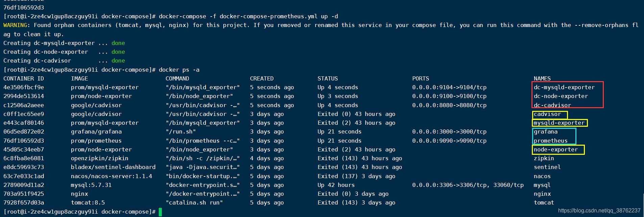Screen dimensions: 644x217
Task: Click port mapping 0.0.0.0:9100->9100/tcp
Action: [449, 96]
